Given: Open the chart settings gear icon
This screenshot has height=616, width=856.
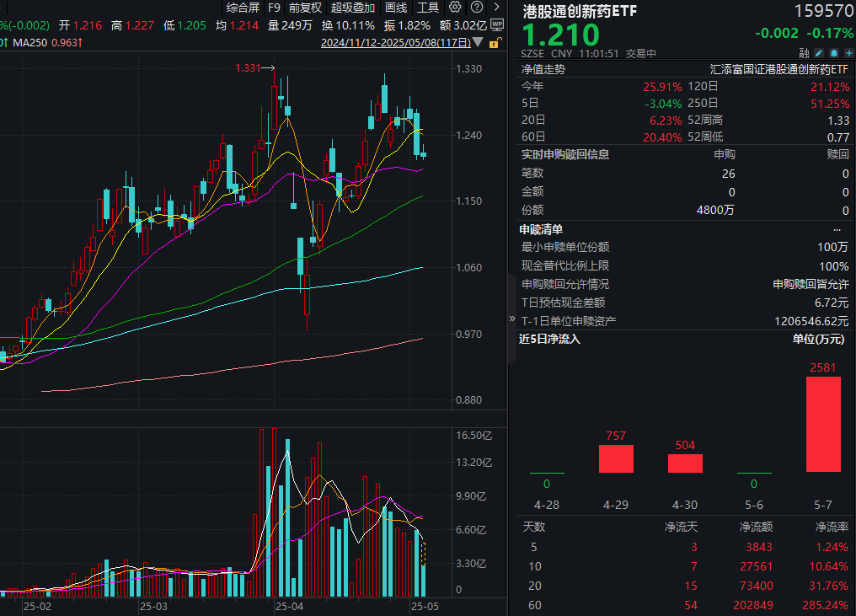Looking at the screenshot, I should pos(455,7).
